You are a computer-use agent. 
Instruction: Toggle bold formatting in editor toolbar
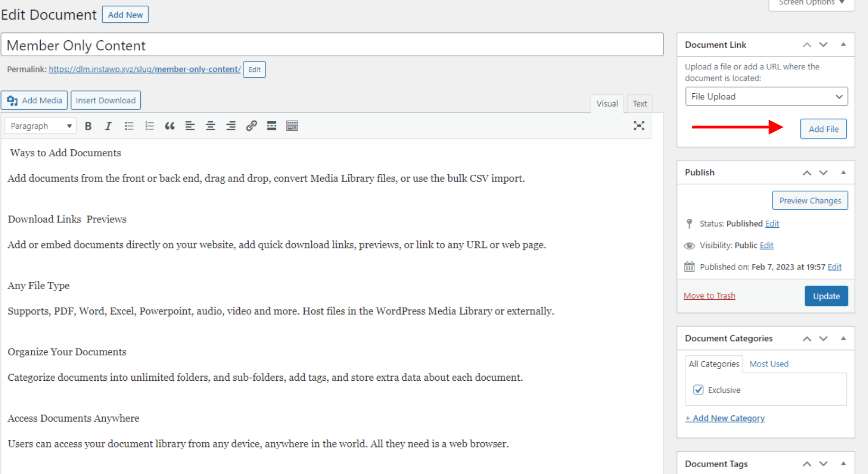88,126
